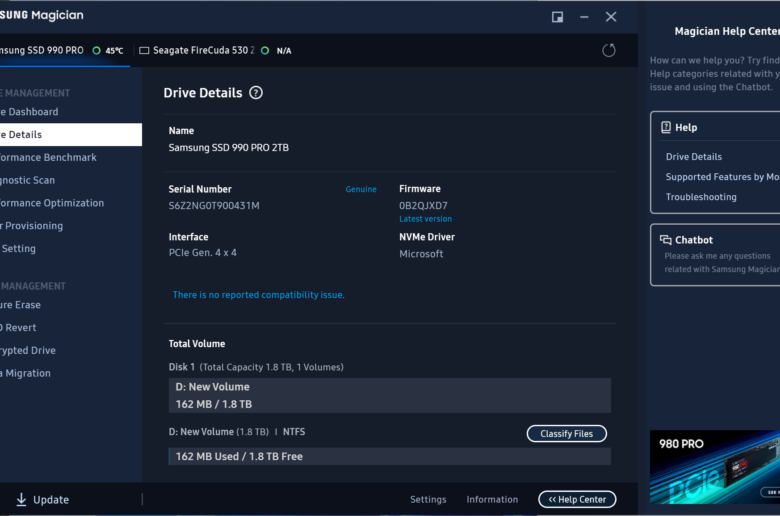Image resolution: width=780 pixels, height=516 pixels.
Task: Open Data Migration in the sidebar
Action: click(x=71, y=373)
